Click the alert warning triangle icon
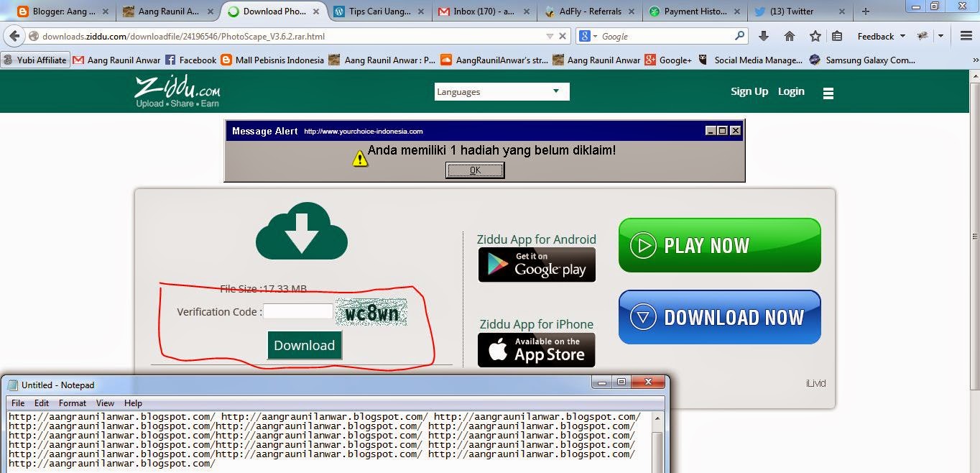This screenshot has height=473, width=980. pos(360,159)
